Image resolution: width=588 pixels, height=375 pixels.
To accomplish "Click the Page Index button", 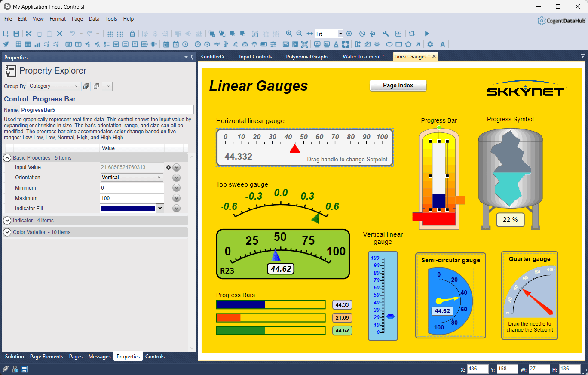I will [398, 86].
